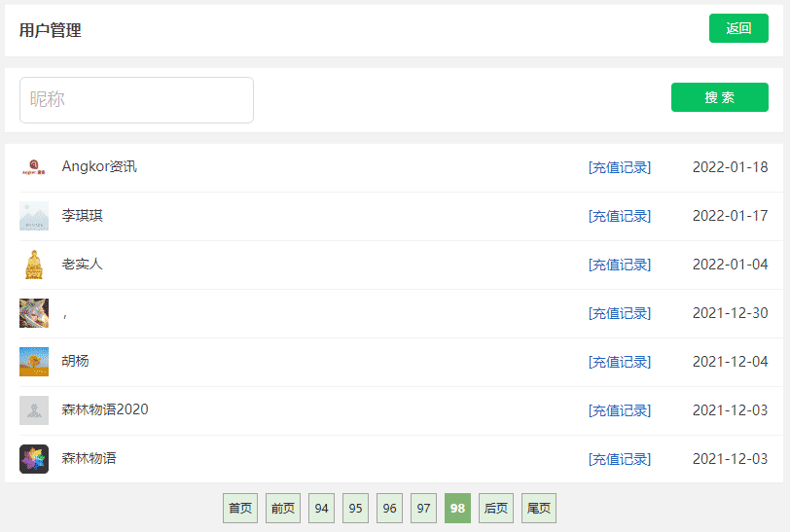Click the Angkor资讯 user avatar

point(34,167)
